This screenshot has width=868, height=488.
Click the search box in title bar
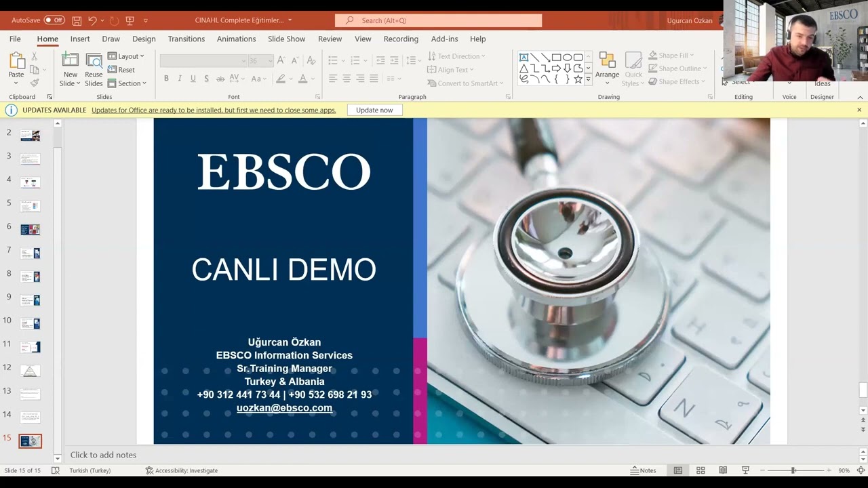[x=438, y=20]
